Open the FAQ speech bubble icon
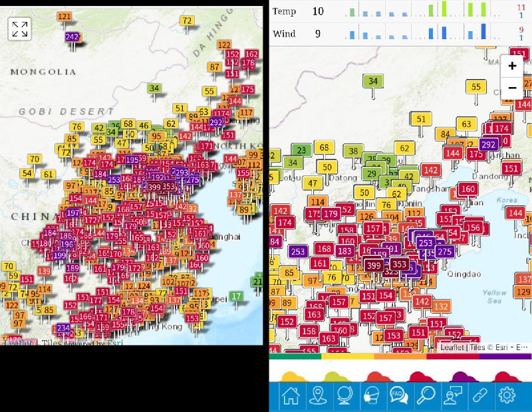This screenshot has height=412, width=532. [399, 396]
